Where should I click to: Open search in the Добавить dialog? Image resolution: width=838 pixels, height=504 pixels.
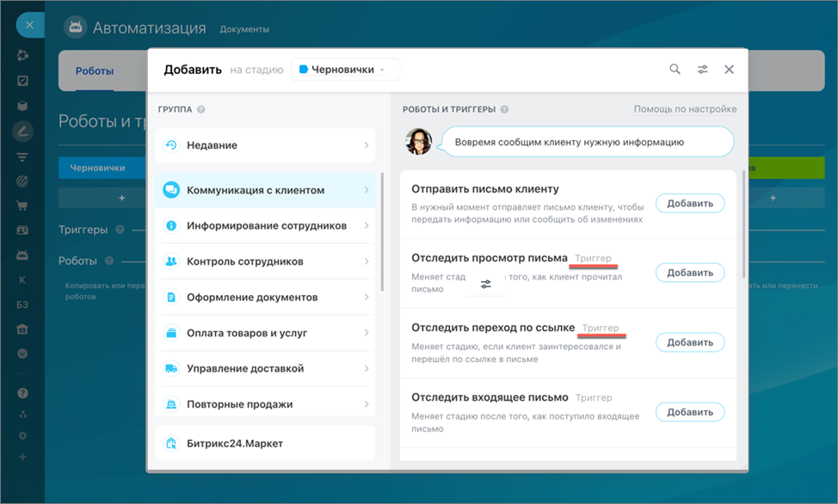675,70
